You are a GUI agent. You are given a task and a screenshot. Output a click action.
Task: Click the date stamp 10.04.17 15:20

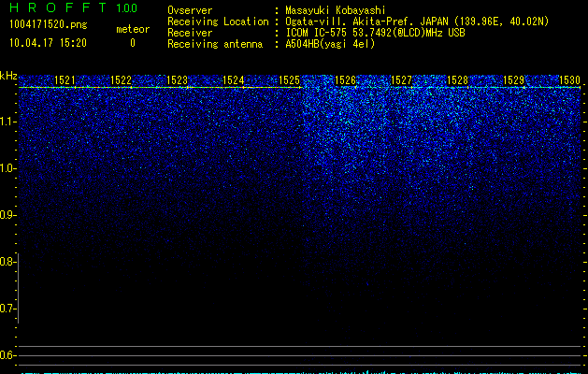click(x=48, y=43)
